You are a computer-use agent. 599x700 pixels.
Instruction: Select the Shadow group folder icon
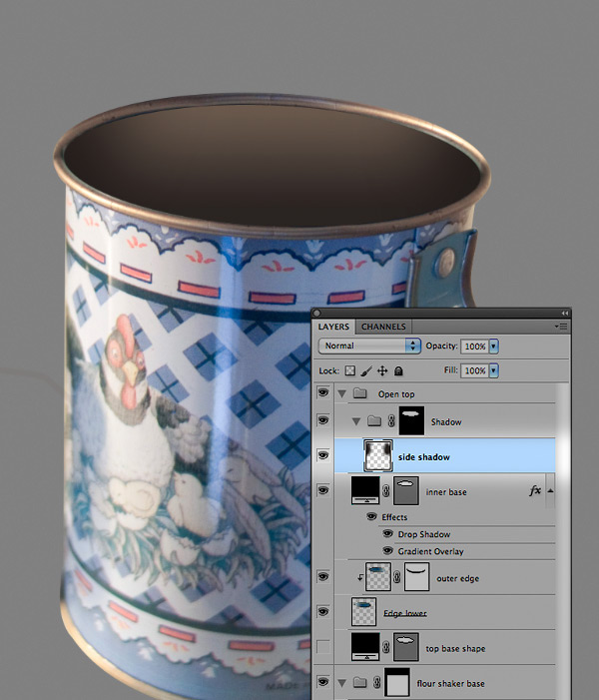(x=374, y=421)
